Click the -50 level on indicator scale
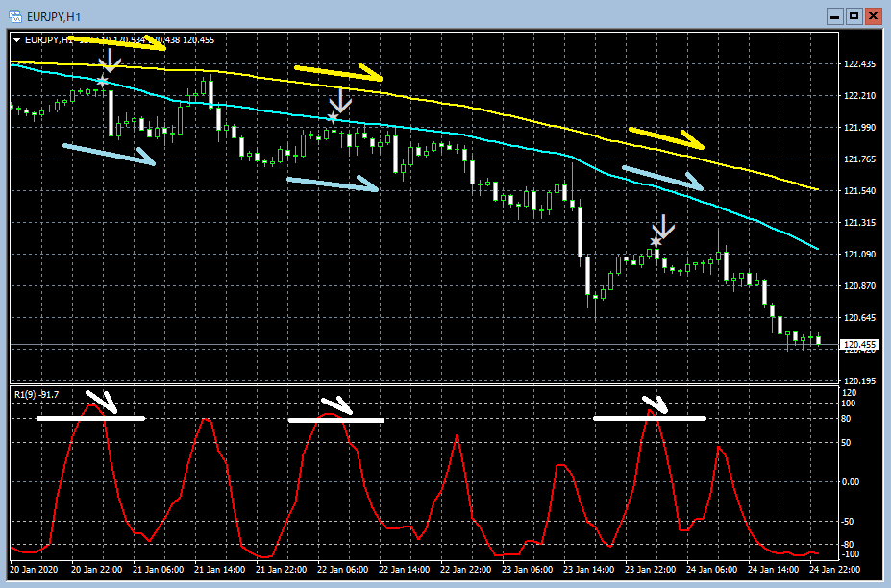The width and height of the screenshot is (891, 588). pos(849,522)
